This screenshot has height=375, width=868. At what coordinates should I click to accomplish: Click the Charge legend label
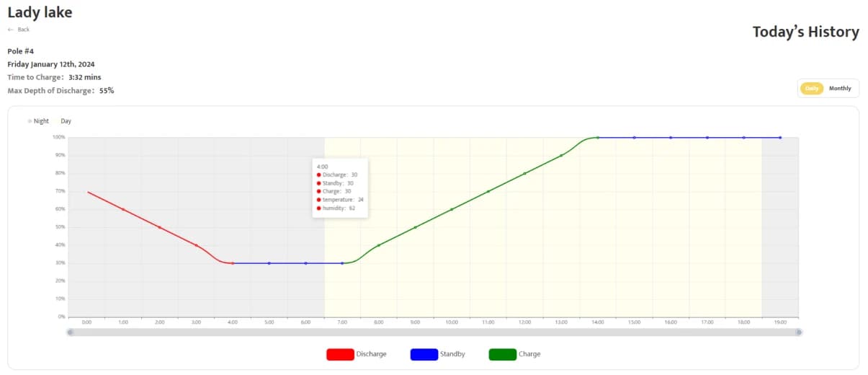529,354
